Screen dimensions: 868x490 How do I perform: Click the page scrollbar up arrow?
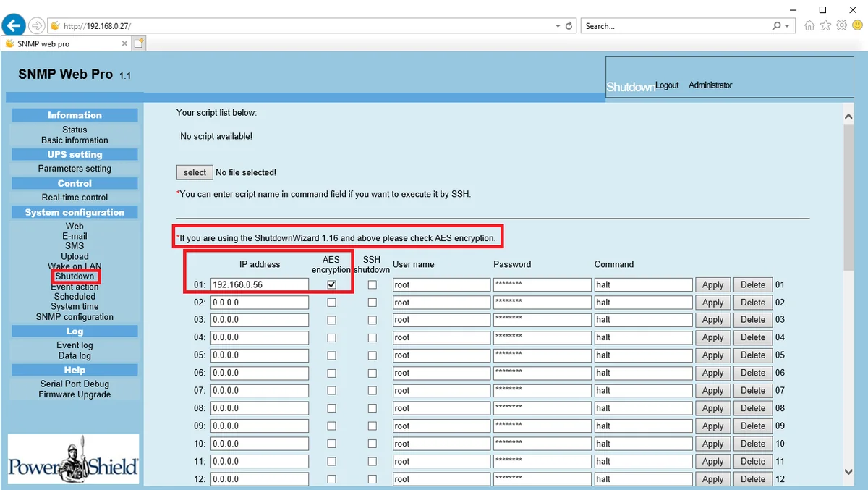coord(849,117)
